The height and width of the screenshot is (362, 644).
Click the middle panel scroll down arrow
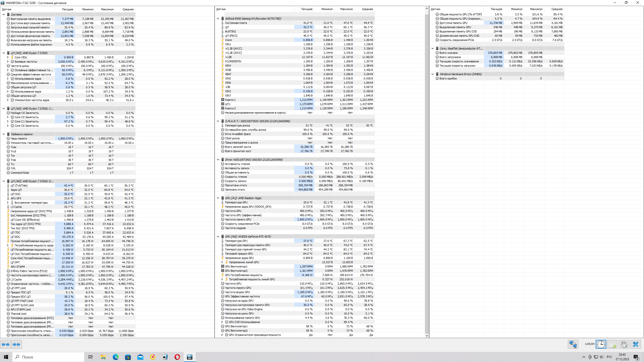click(x=427, y=336)
